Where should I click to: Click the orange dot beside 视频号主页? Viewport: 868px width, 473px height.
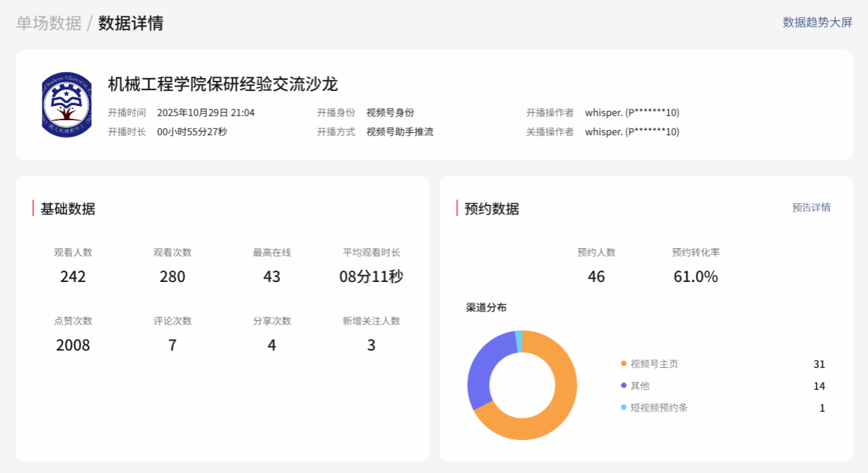point(624,364)
